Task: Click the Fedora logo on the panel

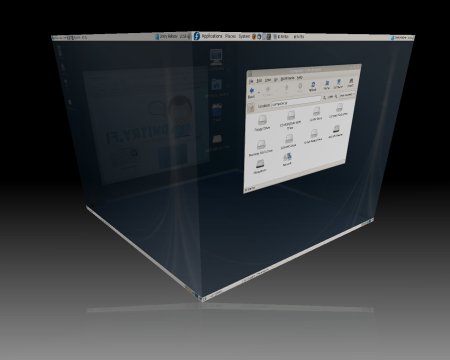Action: [x=197, y=36]
